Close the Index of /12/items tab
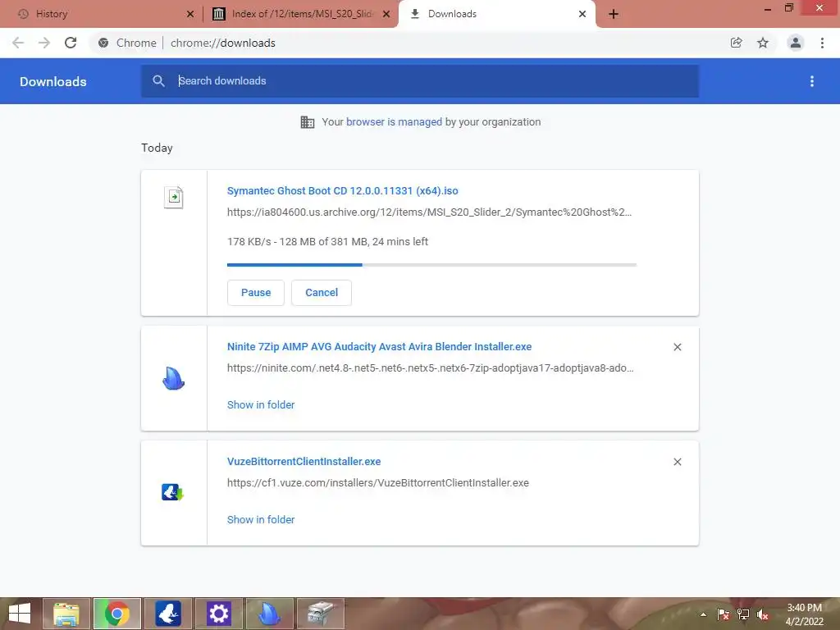Viewport: 840px width, 630px height. 386,14
